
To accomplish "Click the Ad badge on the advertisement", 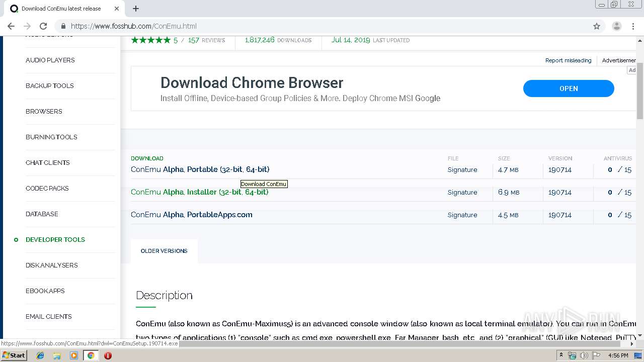I will [x=632, y=70].
